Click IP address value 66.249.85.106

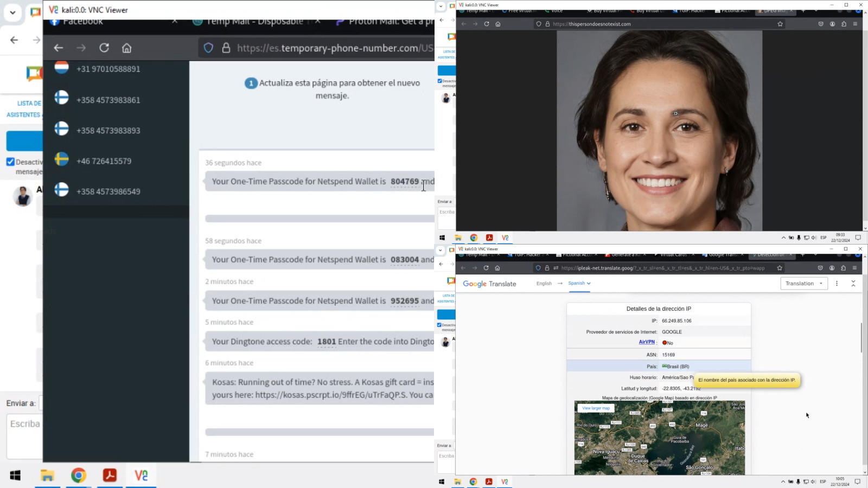pos(676,321)
